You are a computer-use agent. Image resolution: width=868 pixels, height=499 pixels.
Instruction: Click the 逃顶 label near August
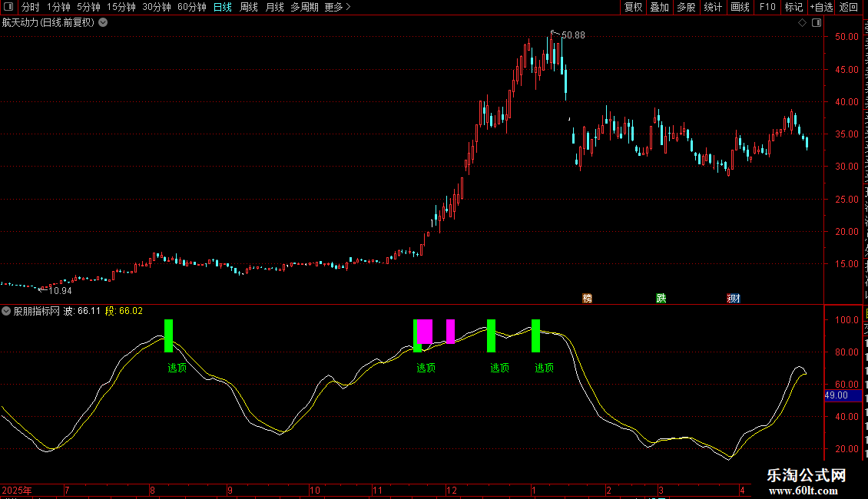click(177, 367)
